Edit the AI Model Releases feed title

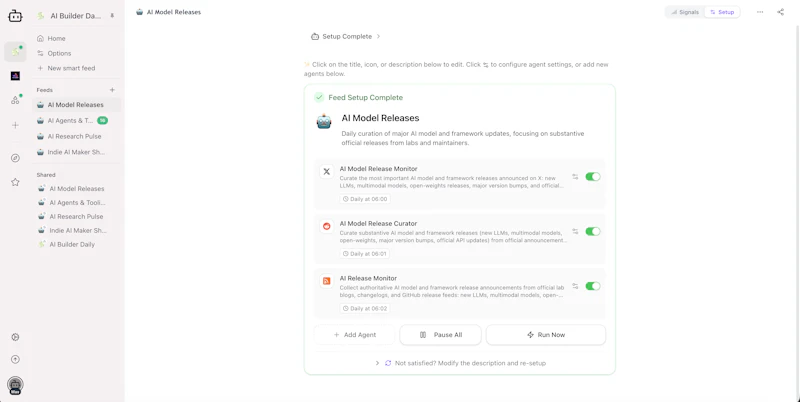pos(380,118)
